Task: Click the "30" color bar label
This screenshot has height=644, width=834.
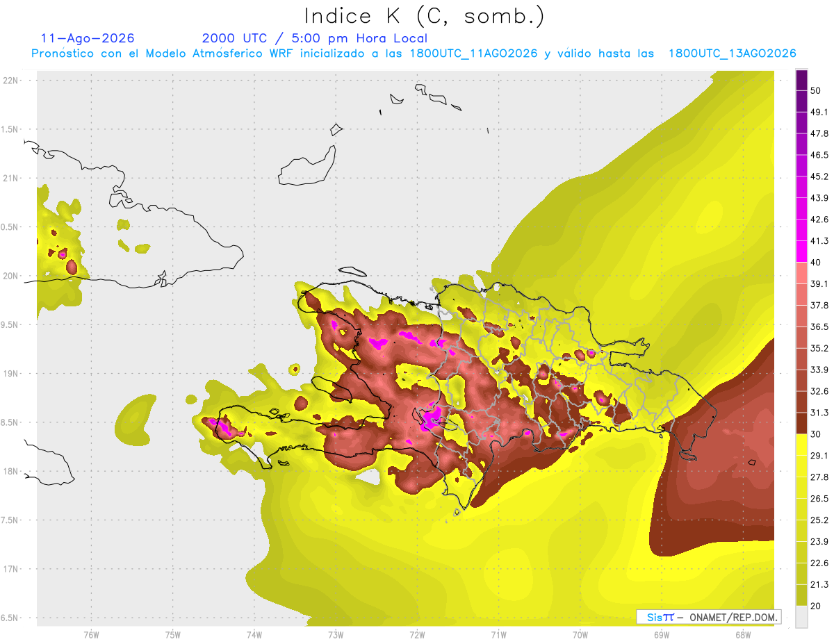Action: click(816, 434)
